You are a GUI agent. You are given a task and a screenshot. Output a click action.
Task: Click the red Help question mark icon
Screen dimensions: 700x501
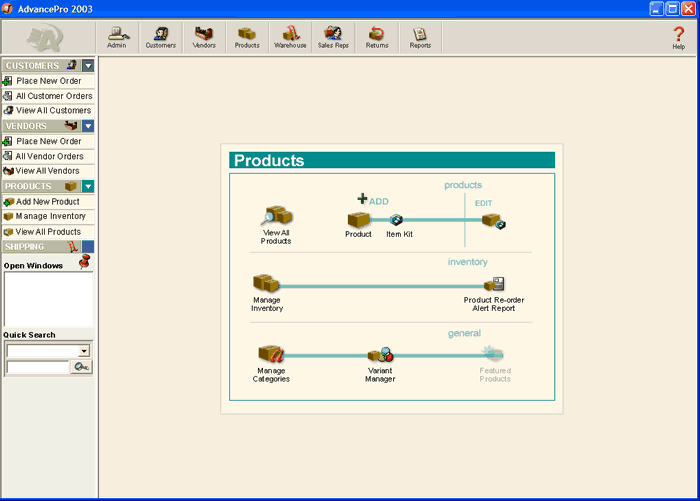(679, 34)
